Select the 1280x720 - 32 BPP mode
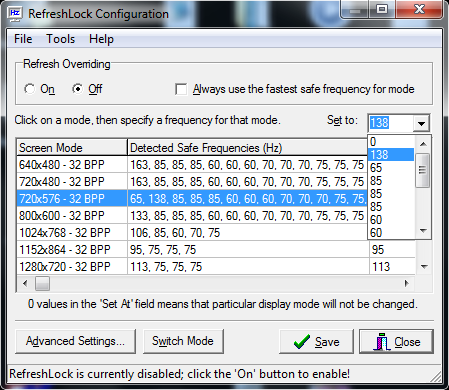Screen dimensions: 449x390 pyautogui.click(x=72, y=267)
